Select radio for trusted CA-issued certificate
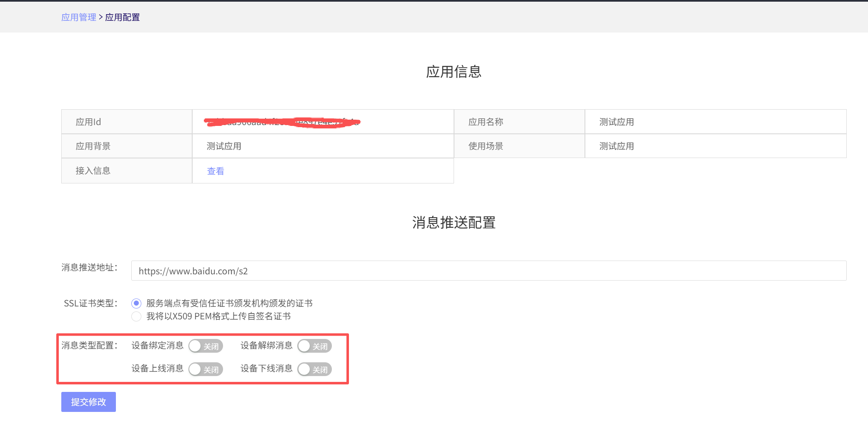The width and height of the screenshot is (868, 429). click(x=136, y=303)
